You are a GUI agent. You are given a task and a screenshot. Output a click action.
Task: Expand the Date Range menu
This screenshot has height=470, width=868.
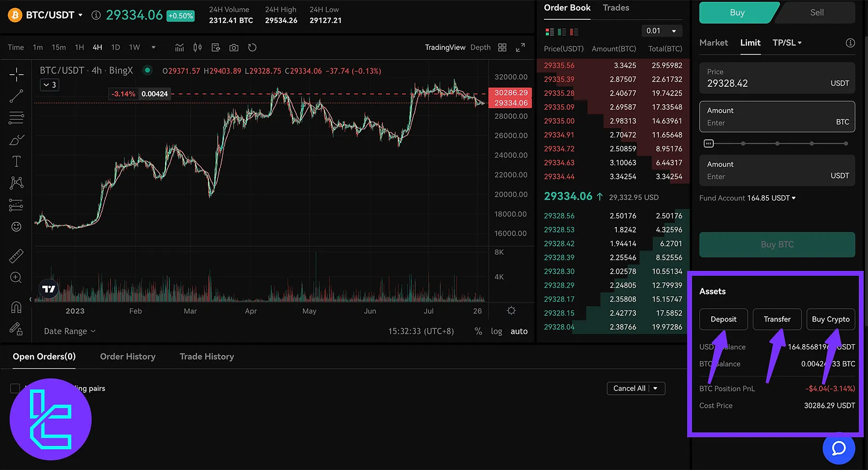70,331
